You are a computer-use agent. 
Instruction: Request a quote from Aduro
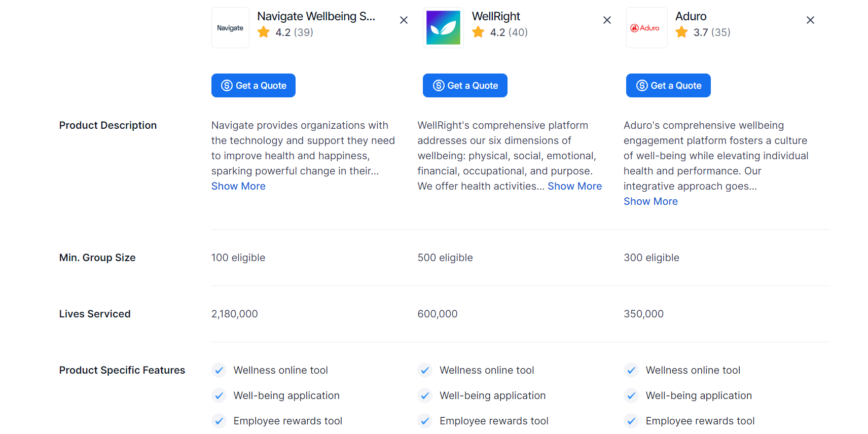[x=668, y=86]
